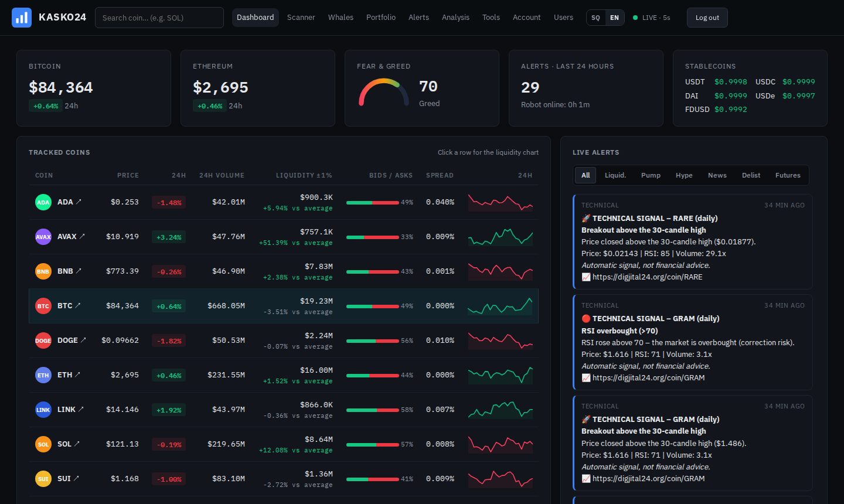The height and width of the screenshot is (504, 844).
Task: Filter live alerts by Pump
Action: [x=651, y=175]
